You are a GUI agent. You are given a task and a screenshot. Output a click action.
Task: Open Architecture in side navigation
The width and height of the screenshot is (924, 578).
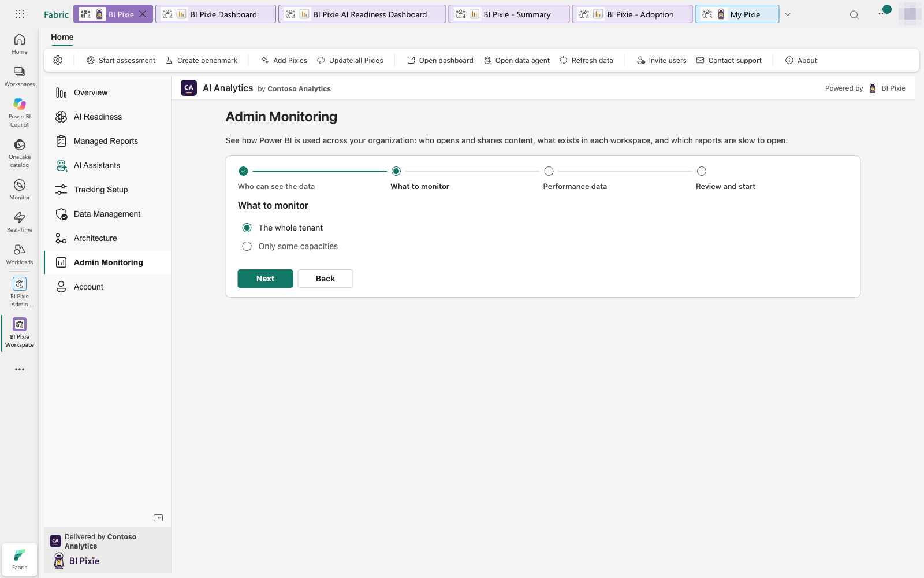(107, 238)
